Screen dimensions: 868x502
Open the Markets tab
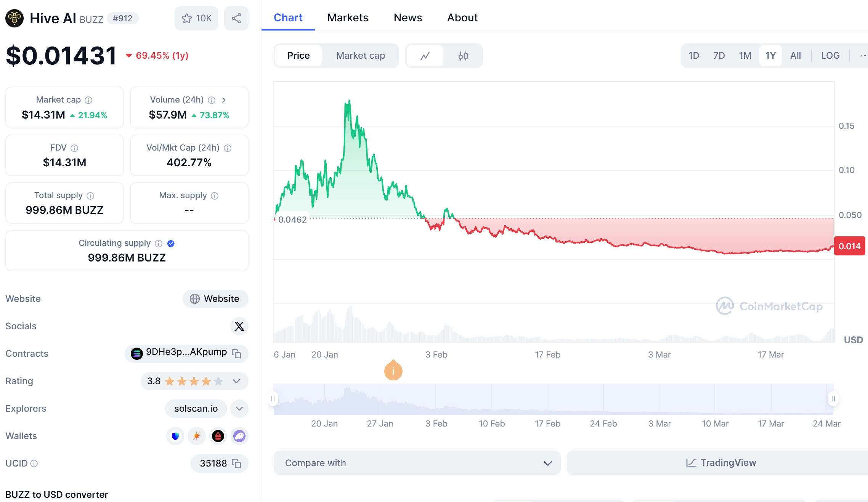click(348, 18)
